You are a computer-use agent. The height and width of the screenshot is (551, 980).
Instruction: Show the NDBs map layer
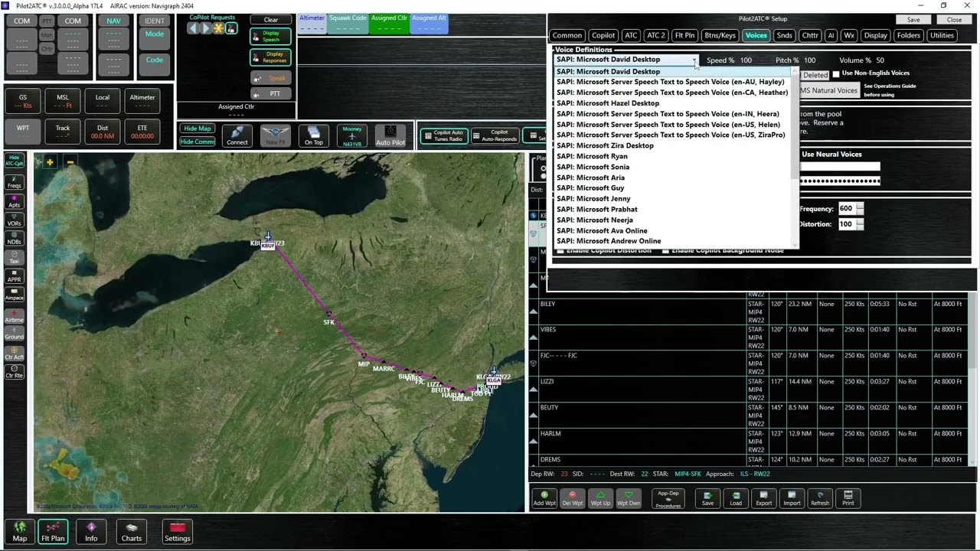(x=14, y=237)
